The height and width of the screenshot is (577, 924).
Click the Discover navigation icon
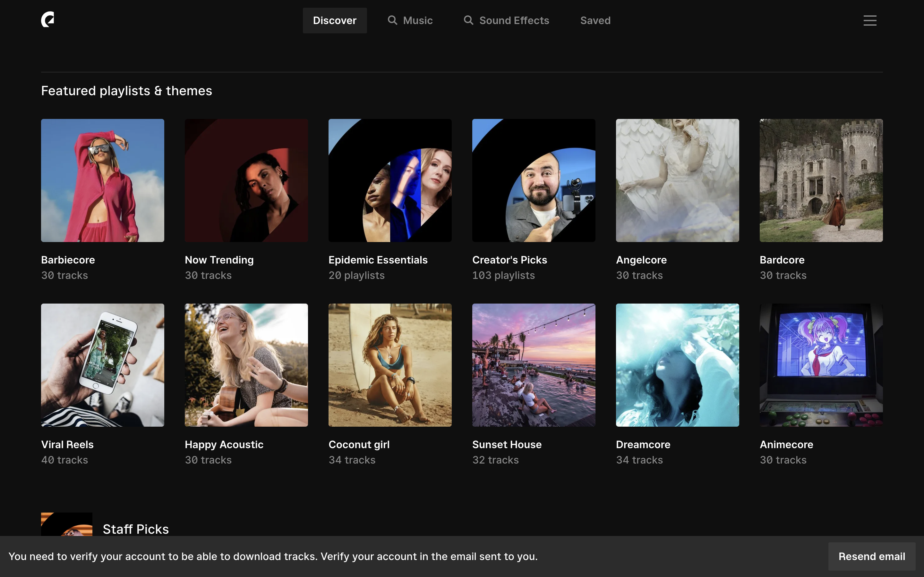335,20
